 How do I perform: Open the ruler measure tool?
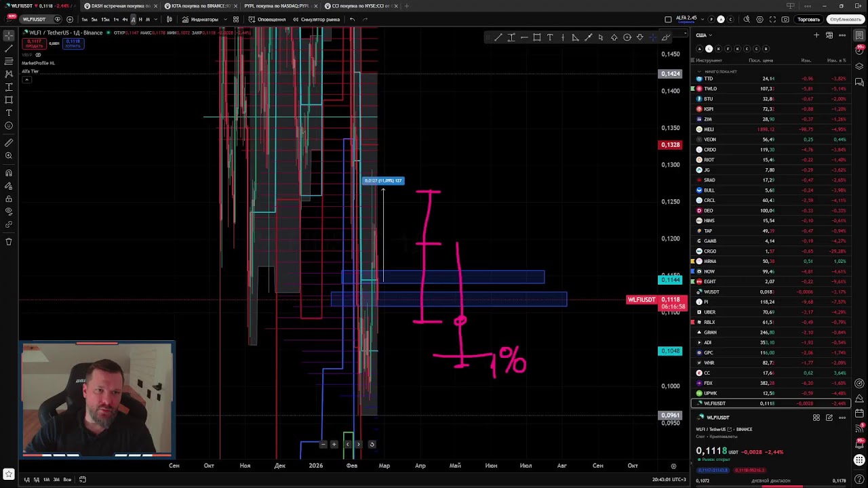pyautogui.click(x=9, y=143)
